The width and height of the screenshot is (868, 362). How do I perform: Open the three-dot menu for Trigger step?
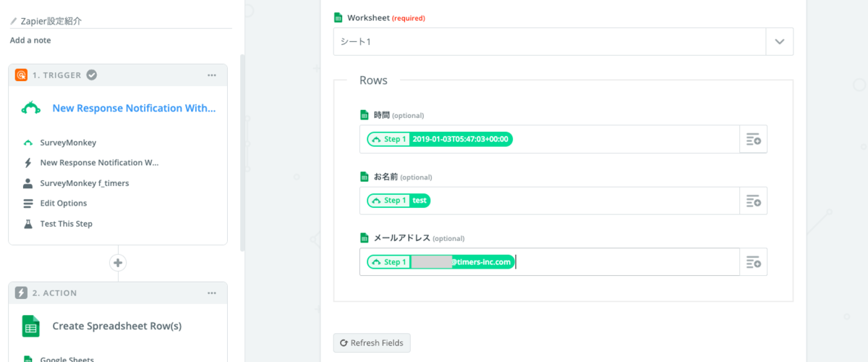coord(212,75)
